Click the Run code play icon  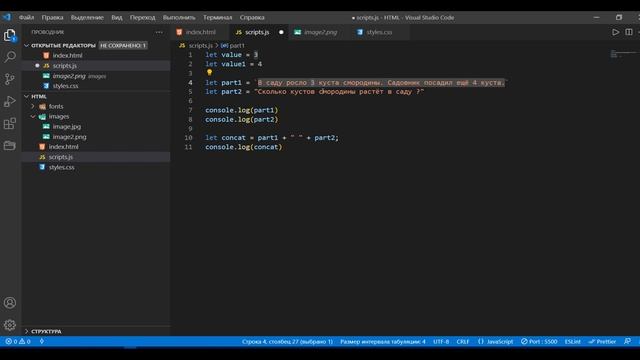click(615, 32)
